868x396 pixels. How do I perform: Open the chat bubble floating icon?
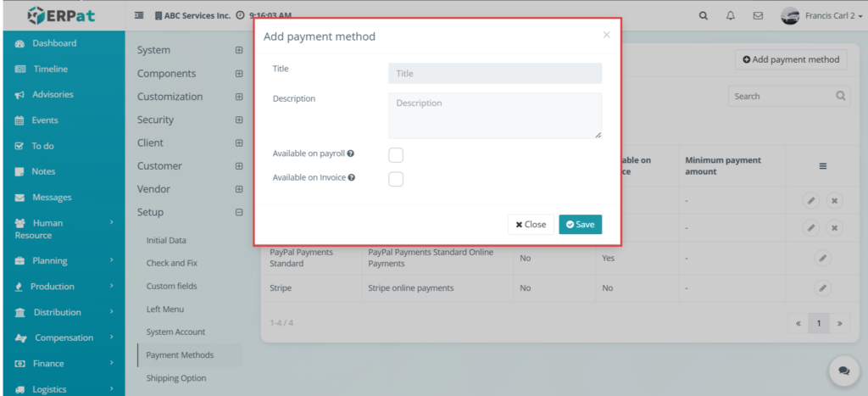(x=843, y=371)
